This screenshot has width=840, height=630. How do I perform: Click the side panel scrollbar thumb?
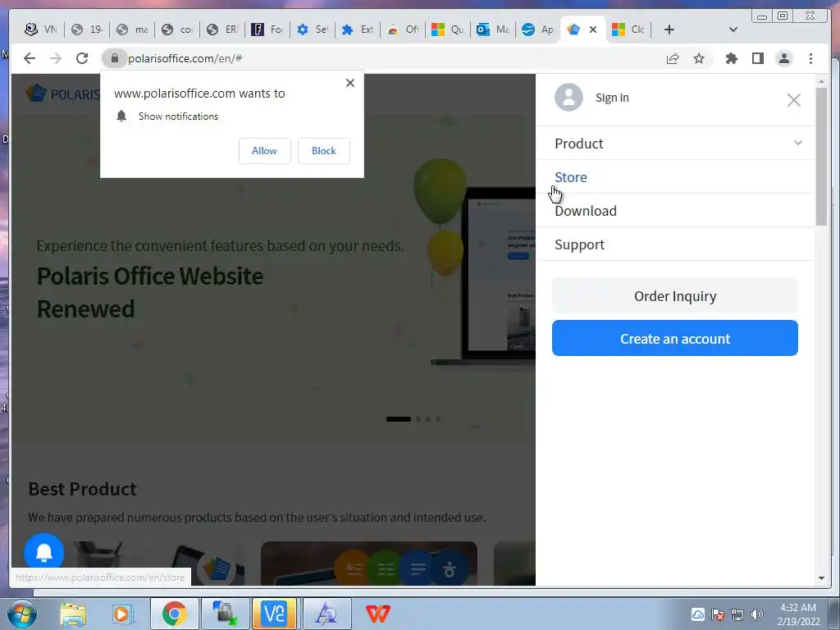[x=821, y=155]
